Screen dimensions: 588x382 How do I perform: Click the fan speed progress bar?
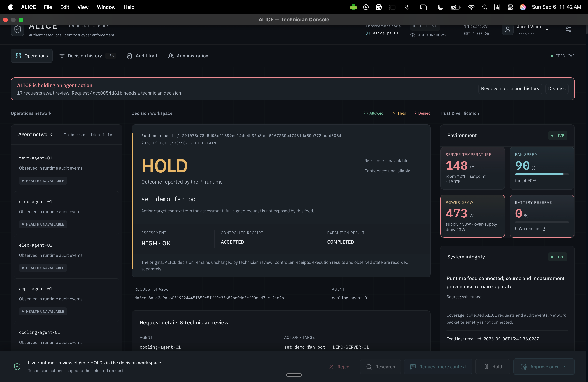pyautogui.click(x=542, y=174)
